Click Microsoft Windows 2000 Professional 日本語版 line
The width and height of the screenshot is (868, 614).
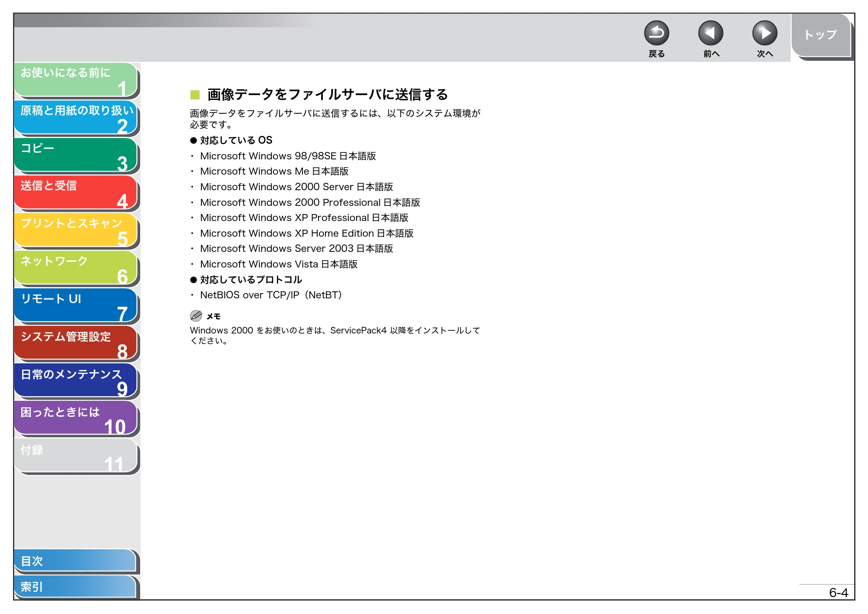(310, 202)
